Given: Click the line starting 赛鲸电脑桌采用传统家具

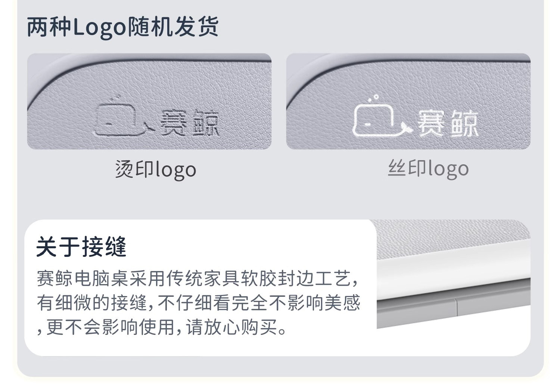Looking at the screenshot, I should click(x=199, y=279).
